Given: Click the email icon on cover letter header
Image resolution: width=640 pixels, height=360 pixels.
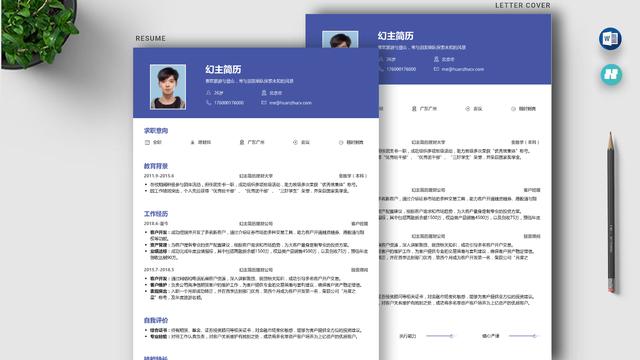Looking at the screenshot, I should [436, 69].
